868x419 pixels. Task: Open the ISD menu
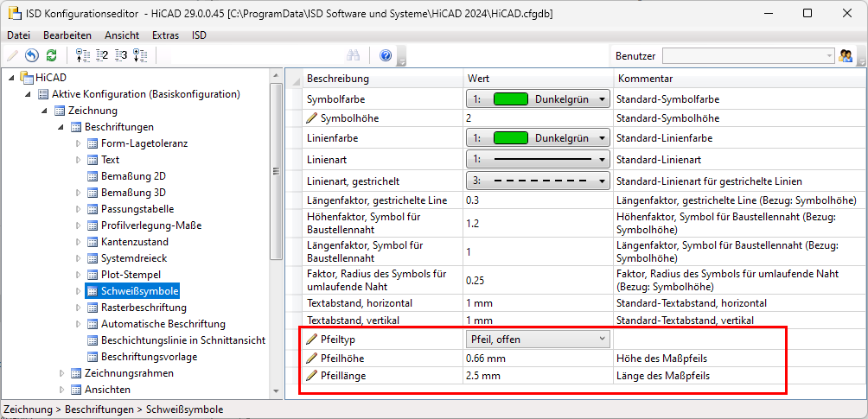click(x=200, y=35)
